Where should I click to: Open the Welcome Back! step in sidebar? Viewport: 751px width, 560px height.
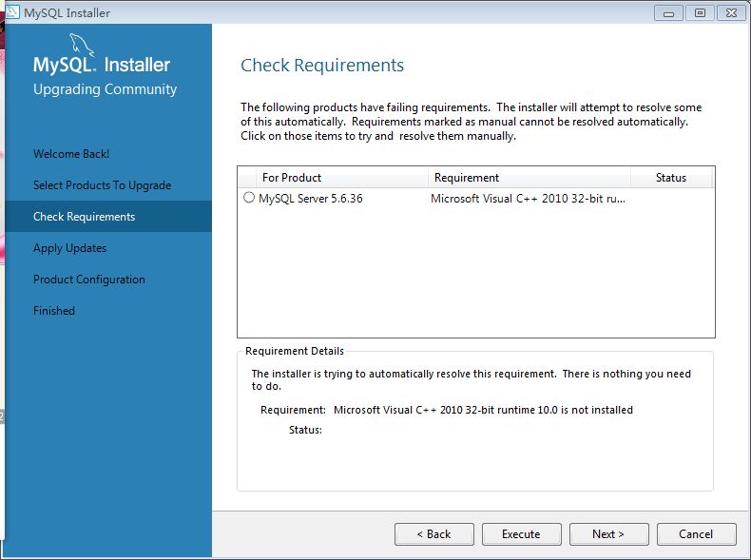[x=71, y=154]
